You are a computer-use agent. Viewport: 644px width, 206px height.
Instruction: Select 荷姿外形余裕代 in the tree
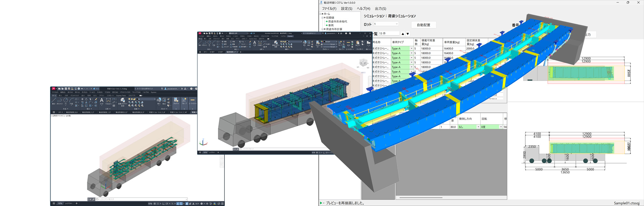337,21
